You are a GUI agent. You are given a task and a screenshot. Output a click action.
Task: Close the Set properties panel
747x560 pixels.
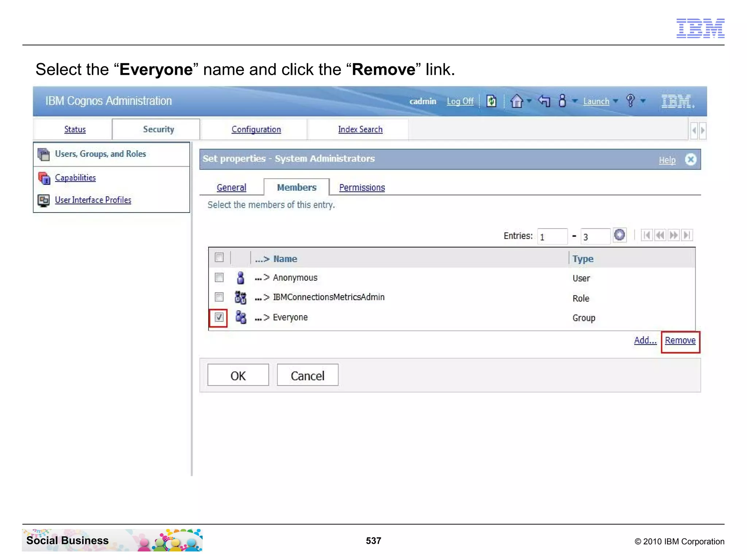click(x=690, y=159)
